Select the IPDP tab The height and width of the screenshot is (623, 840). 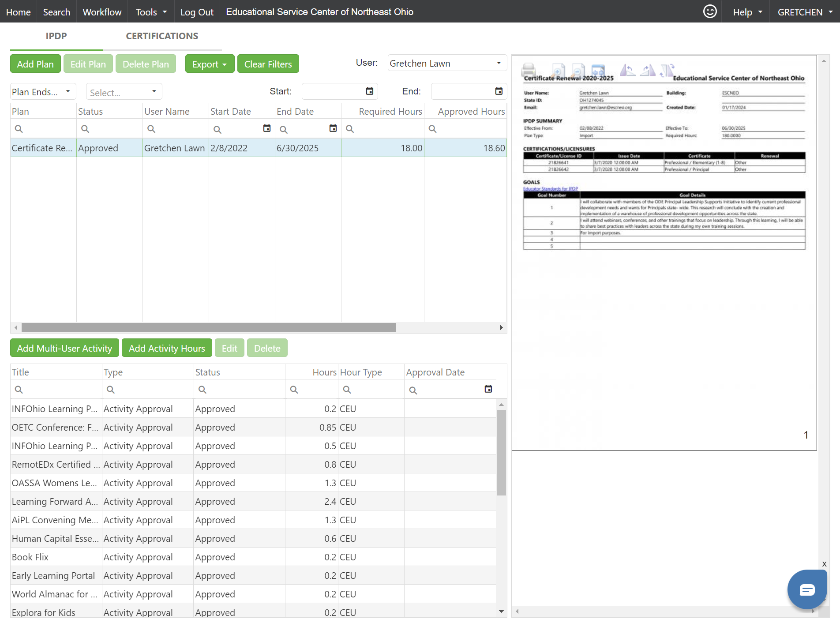(56, 36)
